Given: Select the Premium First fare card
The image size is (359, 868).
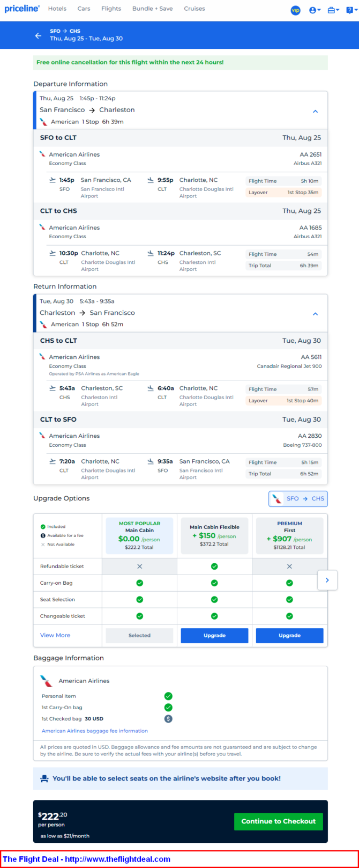Looking at the screenshot, I should [x=289, y=535].
